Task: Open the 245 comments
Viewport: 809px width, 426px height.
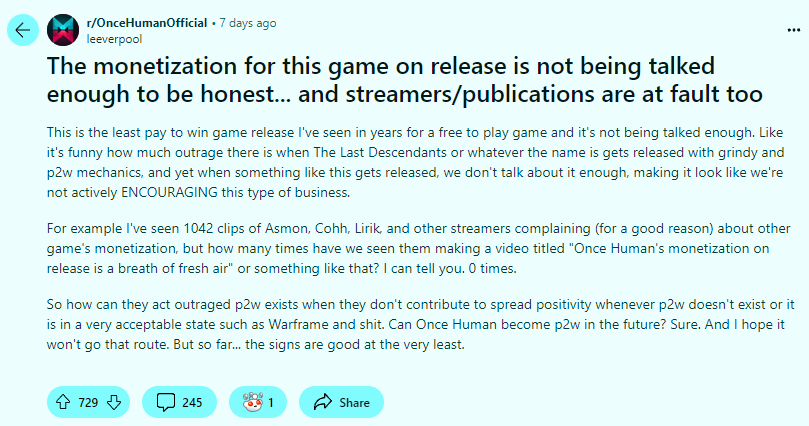Action: pyautogui.click(x=192, y=403)
